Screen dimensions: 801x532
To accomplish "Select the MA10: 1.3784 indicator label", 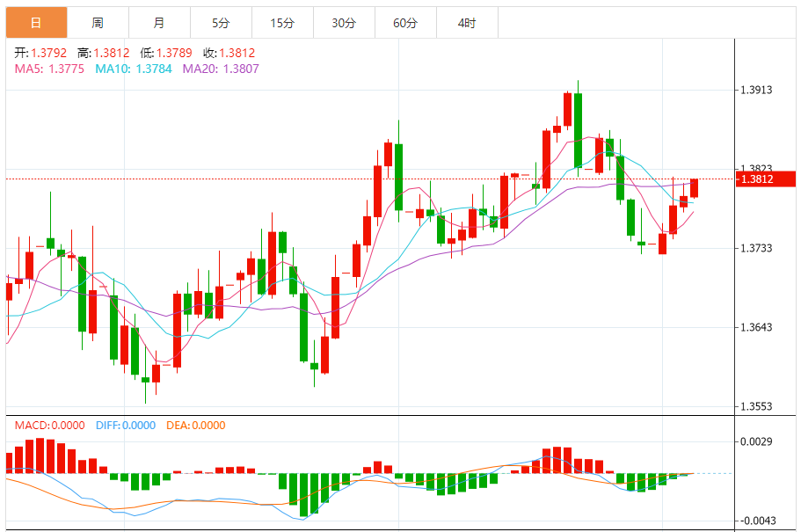I will pos(134,69).
